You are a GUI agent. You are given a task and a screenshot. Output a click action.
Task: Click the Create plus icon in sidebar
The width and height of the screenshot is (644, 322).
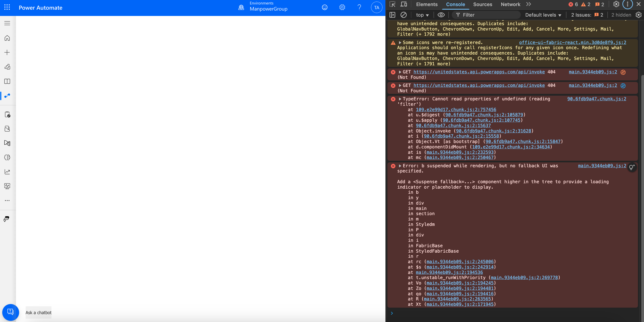(x=7, y=52)
